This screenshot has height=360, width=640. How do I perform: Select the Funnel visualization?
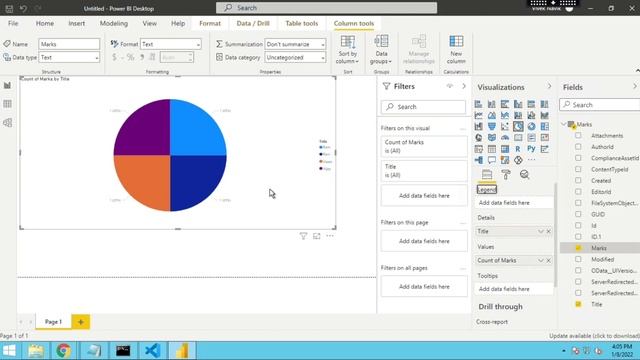(492, 127)
